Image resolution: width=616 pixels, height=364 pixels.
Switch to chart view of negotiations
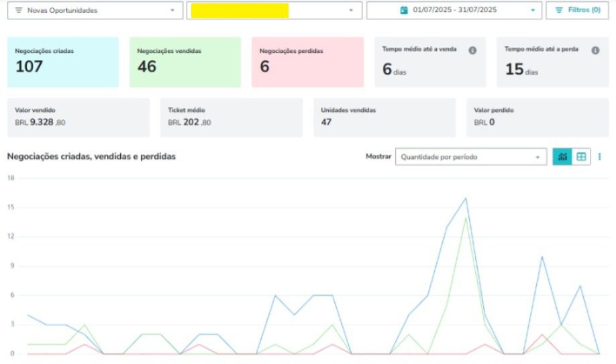point(562,157)
